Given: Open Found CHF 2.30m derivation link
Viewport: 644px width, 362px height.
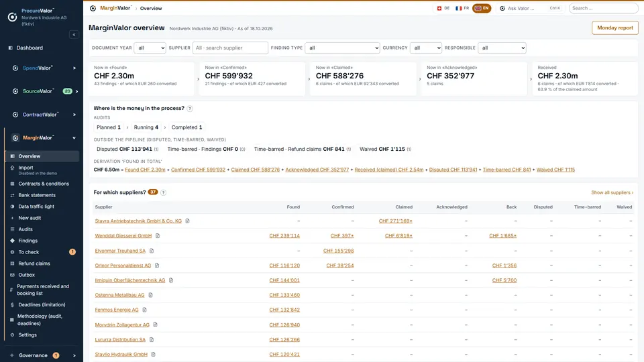Looking at the screenshot, I should 145,170.
